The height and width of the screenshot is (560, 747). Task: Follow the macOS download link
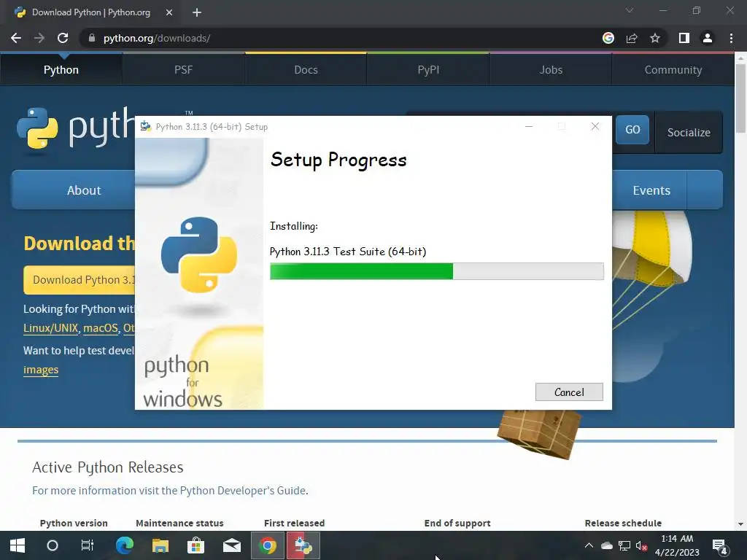click(101, 328)
